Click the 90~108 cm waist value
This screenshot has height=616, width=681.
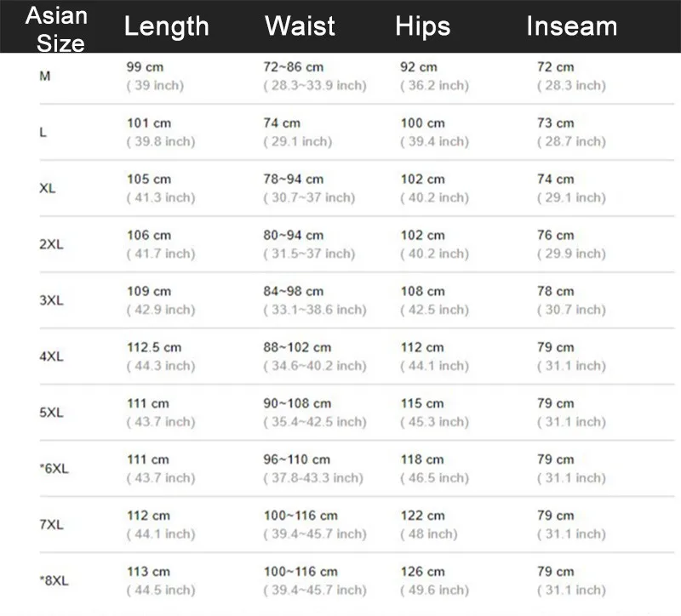coord(297,403)
